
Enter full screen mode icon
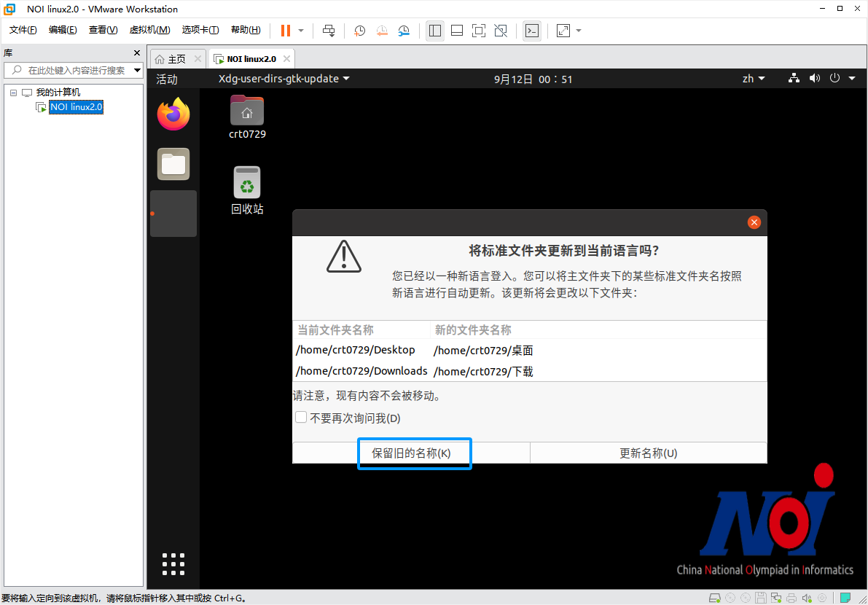479,31
